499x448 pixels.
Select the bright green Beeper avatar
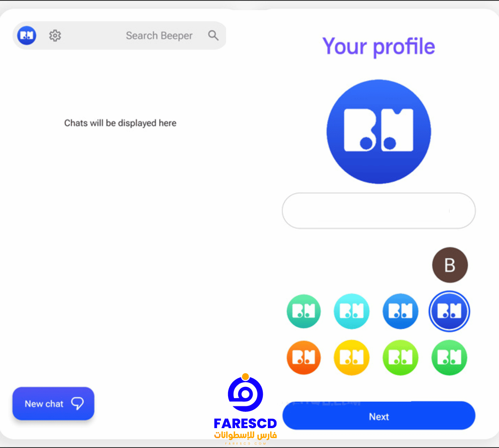tap(449, 357)
